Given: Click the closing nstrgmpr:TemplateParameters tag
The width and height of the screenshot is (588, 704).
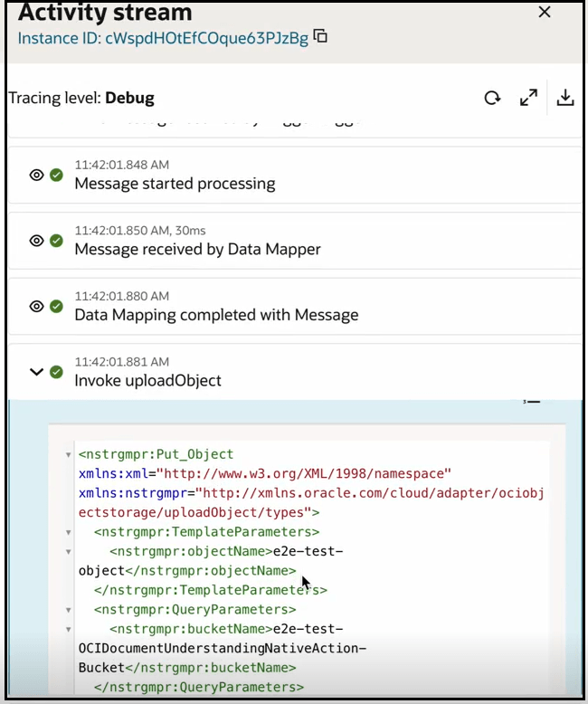Looking at the screenshot, I should 211,590.
